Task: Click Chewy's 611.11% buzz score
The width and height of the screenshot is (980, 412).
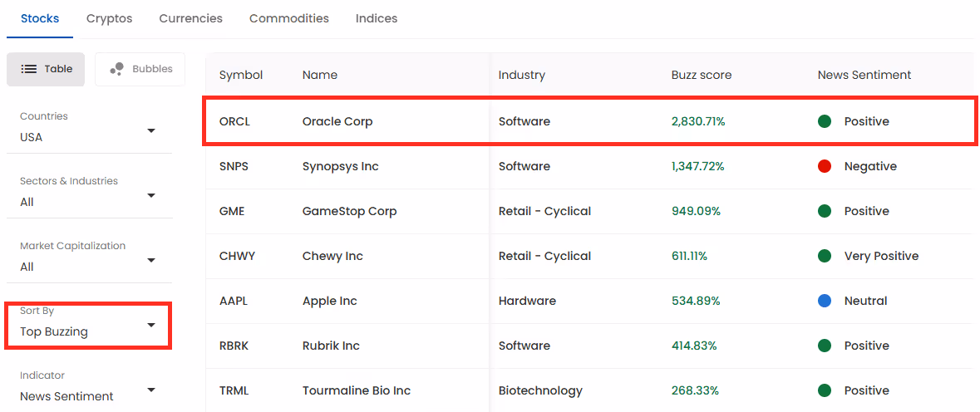Action: (x=689, y=257)
